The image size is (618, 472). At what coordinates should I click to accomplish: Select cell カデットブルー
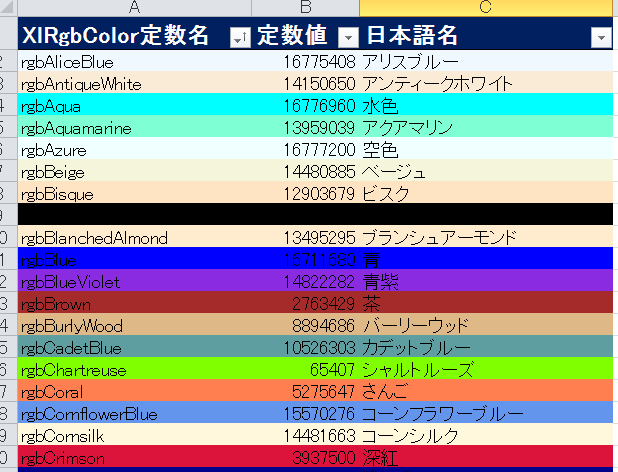pyautogui.click(x=486, y=347)
